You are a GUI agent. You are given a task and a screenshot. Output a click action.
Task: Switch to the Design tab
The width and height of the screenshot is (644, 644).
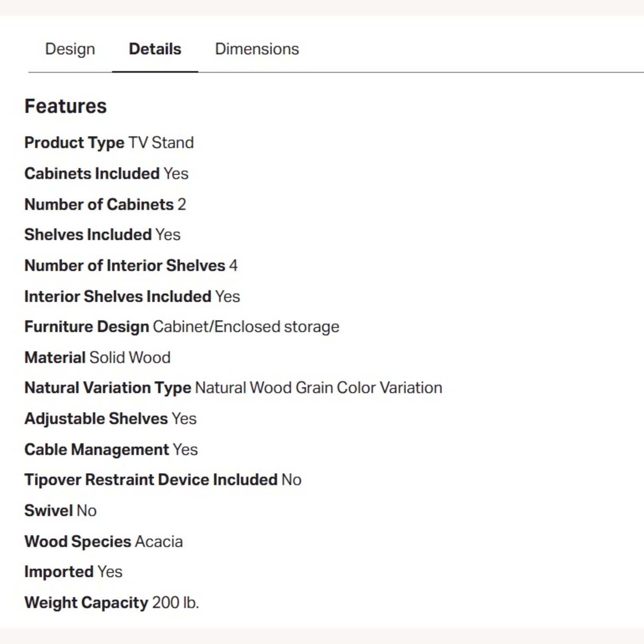point(70,49)
